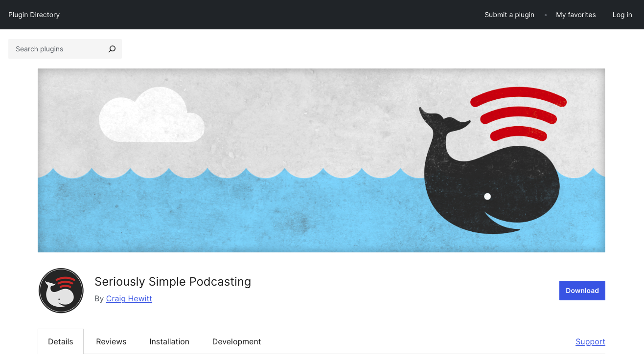View the Development tab
Viewport: 644px width, 360px height.
click(x=237, y=341)
